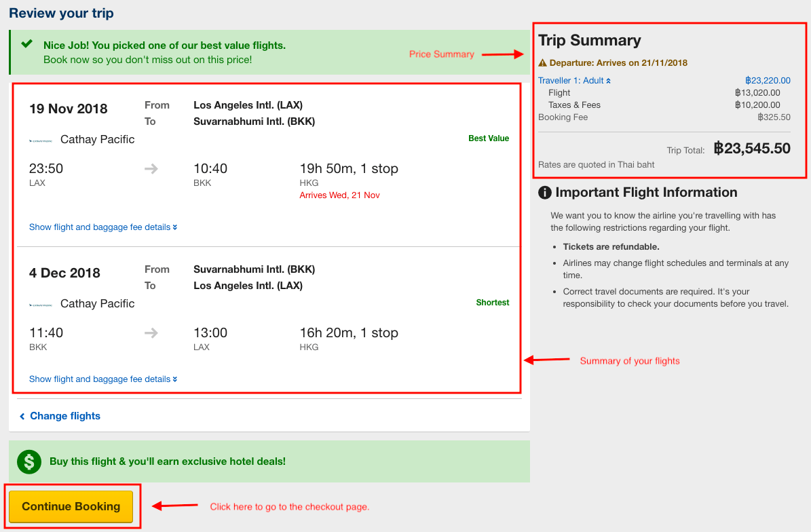Click the Shortest label on return flight
Viewport: 811px width, 532px height.
493,303
